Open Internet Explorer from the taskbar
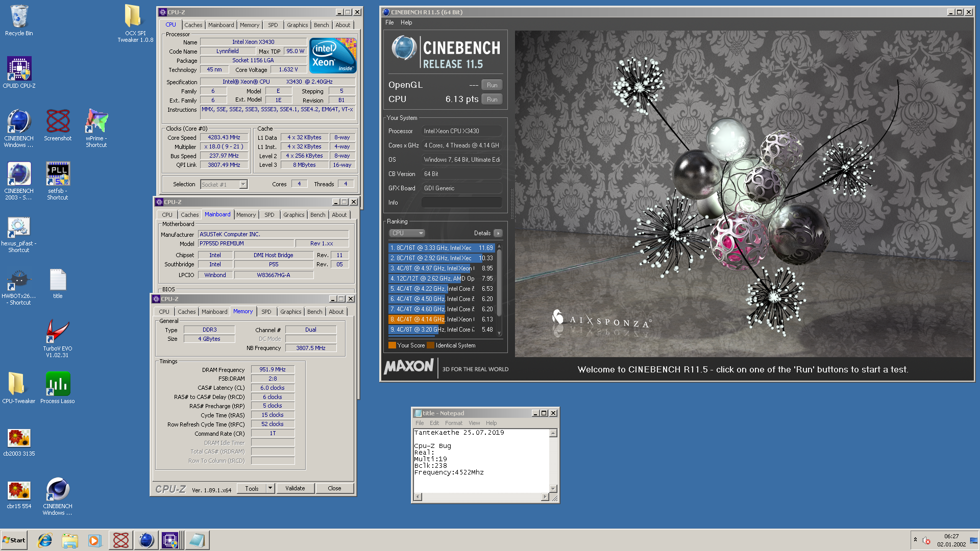This screenshot has width=980, height=551. tap(45, 540)
